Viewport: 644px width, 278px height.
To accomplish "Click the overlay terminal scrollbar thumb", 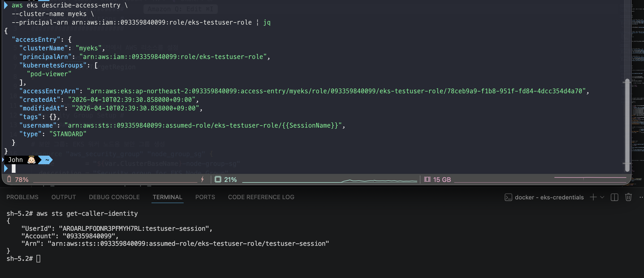I will (627, 125).
